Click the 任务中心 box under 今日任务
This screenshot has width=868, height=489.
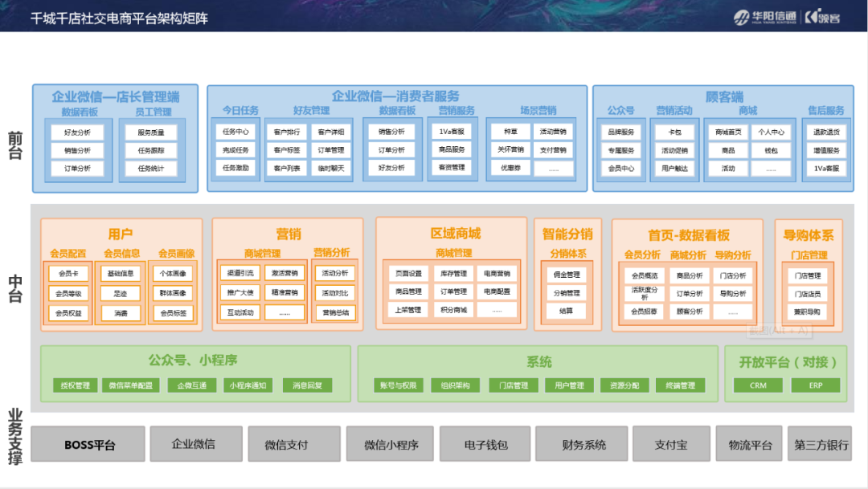click(235, 132)
